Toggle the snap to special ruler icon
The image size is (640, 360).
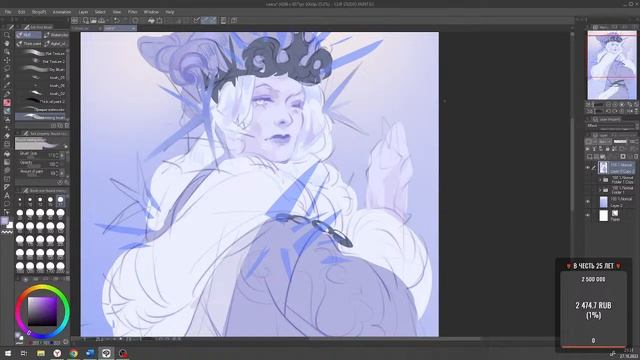point(213,20)
